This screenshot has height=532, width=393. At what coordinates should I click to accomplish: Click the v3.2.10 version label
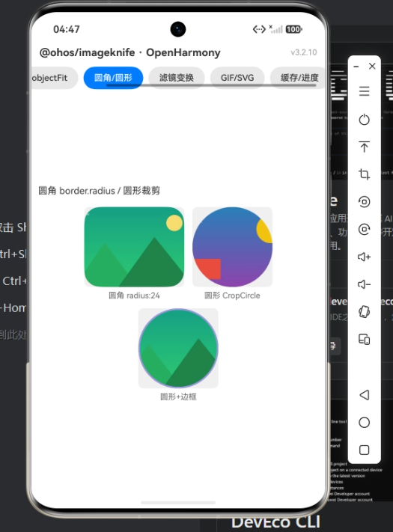[x=304, y=52]
